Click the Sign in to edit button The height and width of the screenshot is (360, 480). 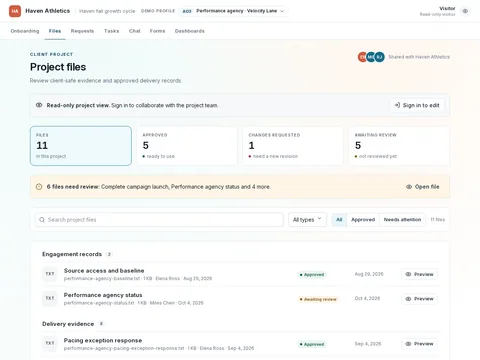tap(417, 105)
